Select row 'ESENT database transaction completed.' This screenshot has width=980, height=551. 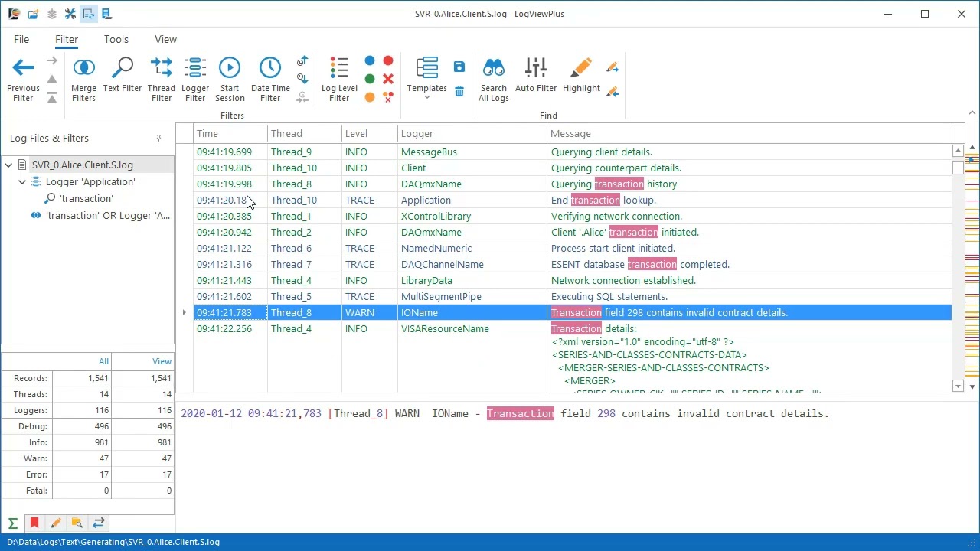pos(572,264)
